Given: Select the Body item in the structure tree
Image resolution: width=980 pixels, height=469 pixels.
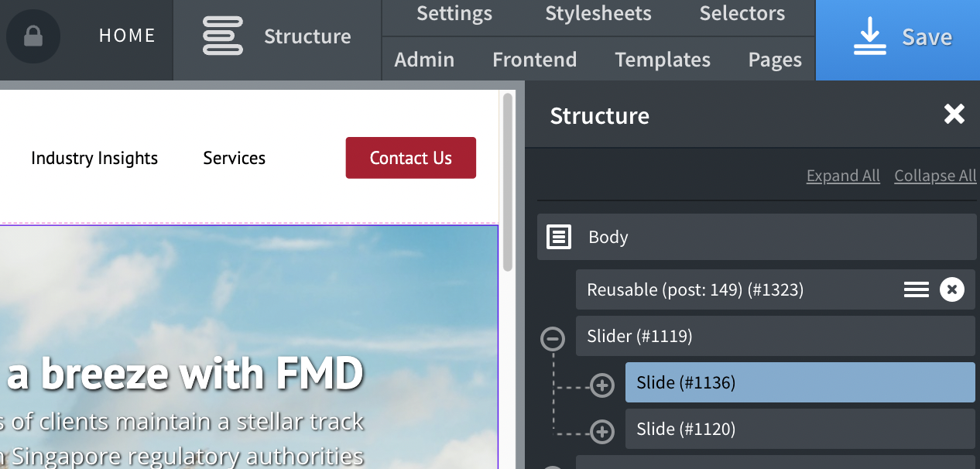Looking at the screenshot, I should click(757, 237).
